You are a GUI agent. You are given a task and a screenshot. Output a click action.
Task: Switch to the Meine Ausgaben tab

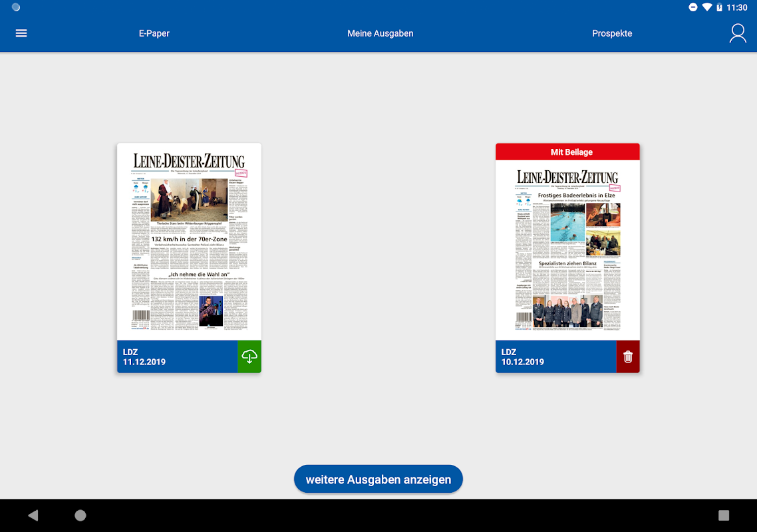pos(380,33)
